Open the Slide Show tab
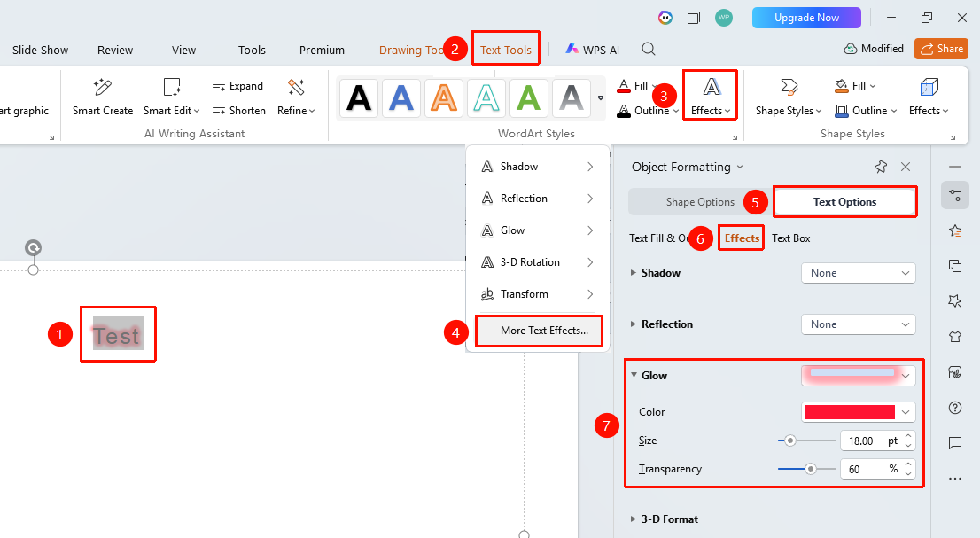This screenshot has width=980, height=538. click(x=41, y=50)
